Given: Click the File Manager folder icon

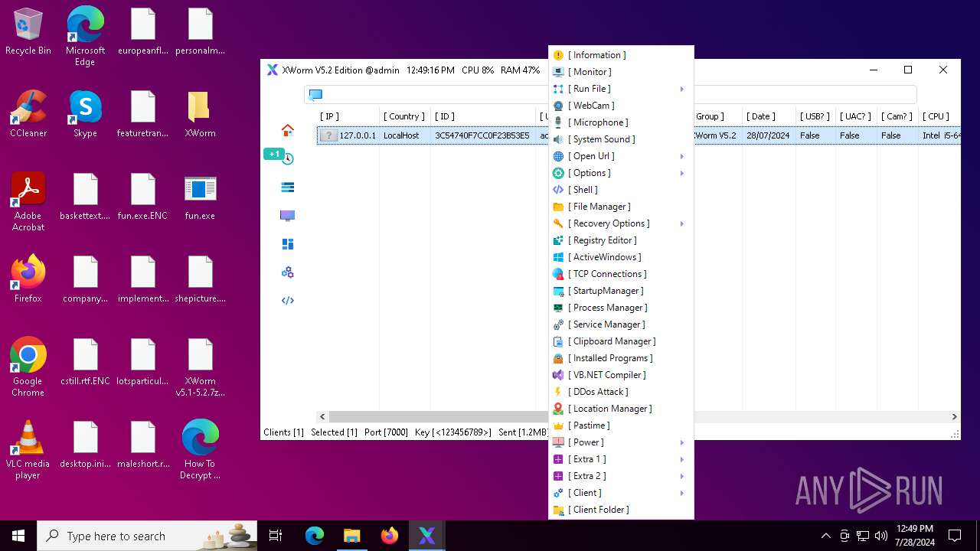Looking at the screenshot, I should [558, 207].
